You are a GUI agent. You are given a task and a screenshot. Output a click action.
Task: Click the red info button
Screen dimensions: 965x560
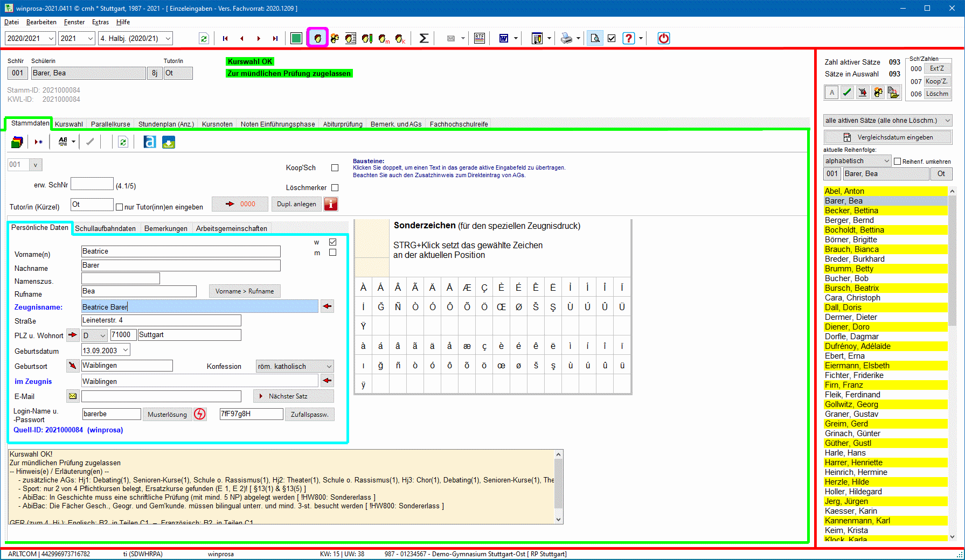tap(331, 204)
